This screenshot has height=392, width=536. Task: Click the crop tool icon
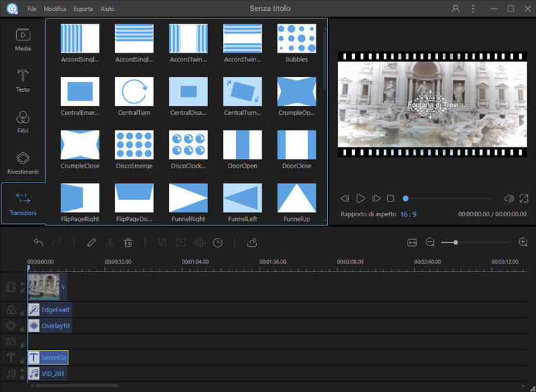click(162, 243)
